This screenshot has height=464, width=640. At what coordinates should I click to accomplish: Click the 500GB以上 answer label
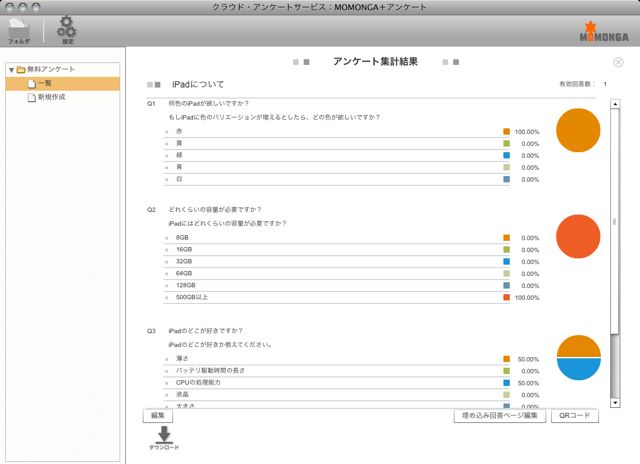192,297
